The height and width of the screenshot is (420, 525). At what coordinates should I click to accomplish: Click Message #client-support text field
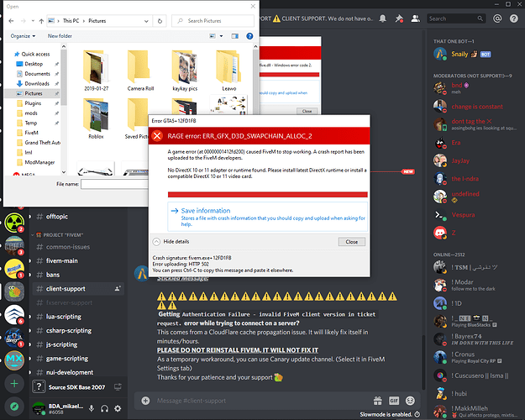(261, 401)
